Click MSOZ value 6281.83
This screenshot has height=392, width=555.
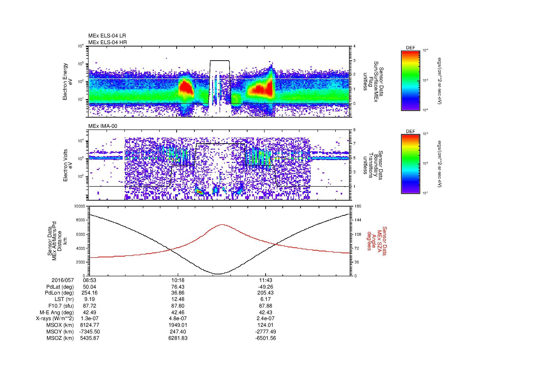tap(178, 338)
